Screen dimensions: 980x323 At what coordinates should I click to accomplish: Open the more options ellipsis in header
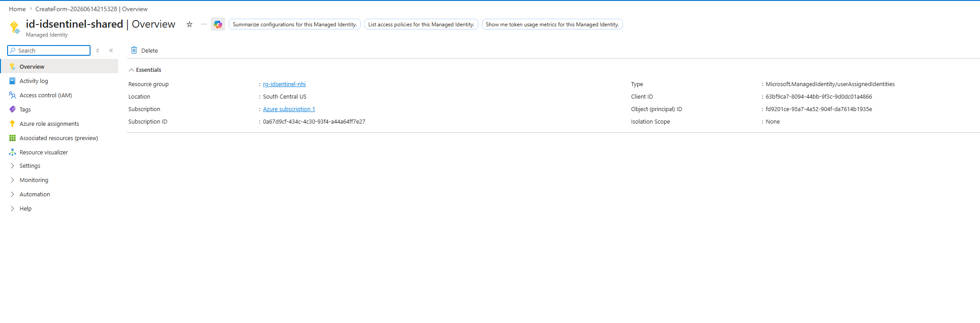point(204,24)
